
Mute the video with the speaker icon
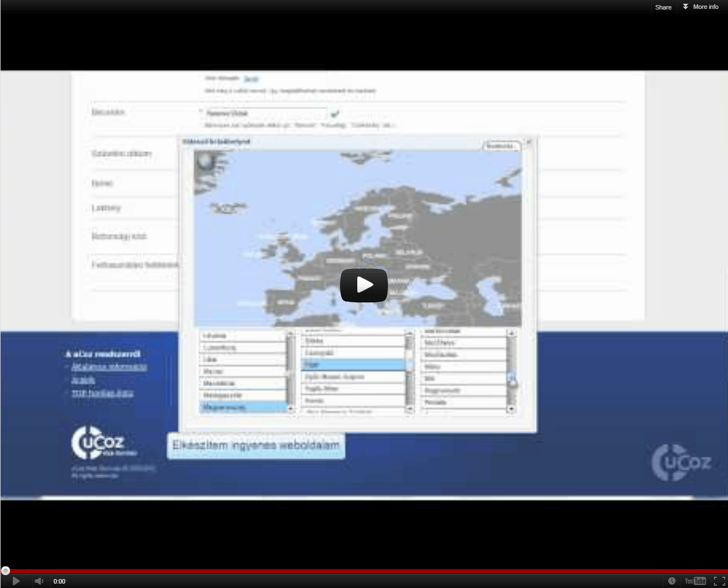coord(39,581)
